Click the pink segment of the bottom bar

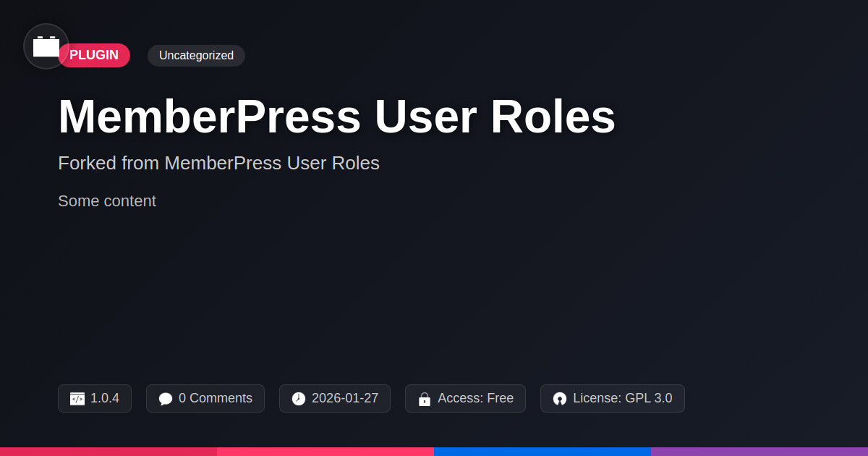[x=325, y=451]
